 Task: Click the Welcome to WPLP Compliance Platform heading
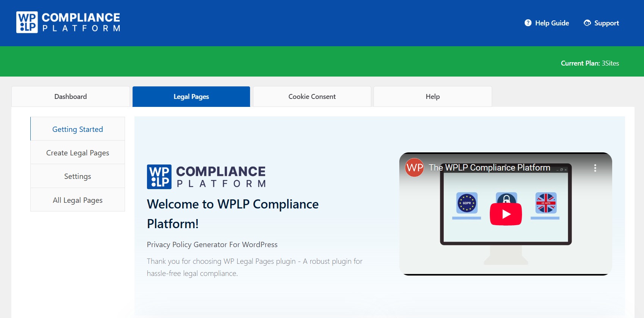pos(233,214)
